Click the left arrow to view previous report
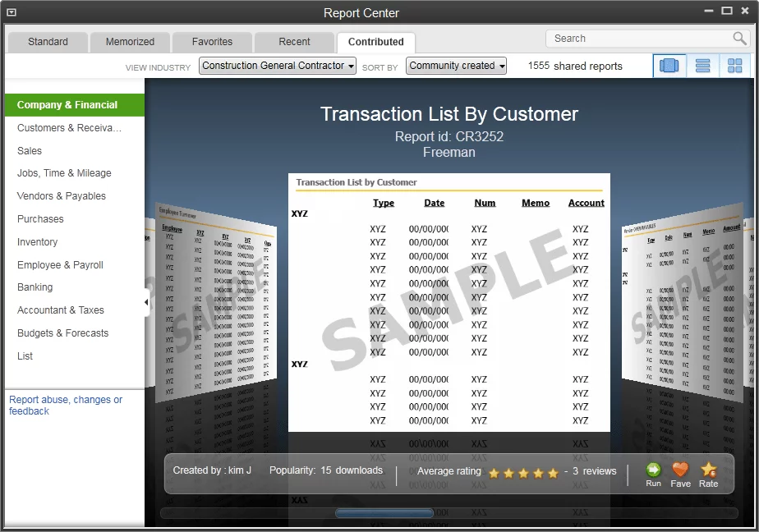 [146, 302]
